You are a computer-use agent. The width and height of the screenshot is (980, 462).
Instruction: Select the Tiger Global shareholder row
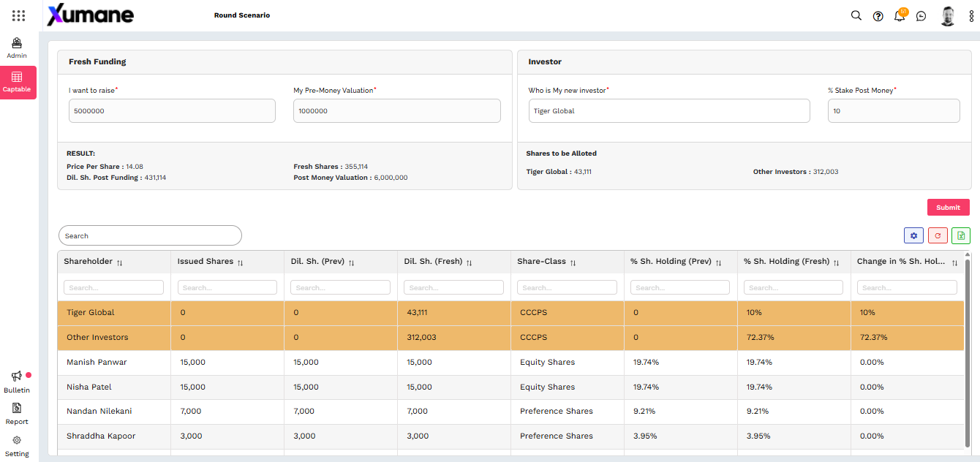[x=511, y=313]
